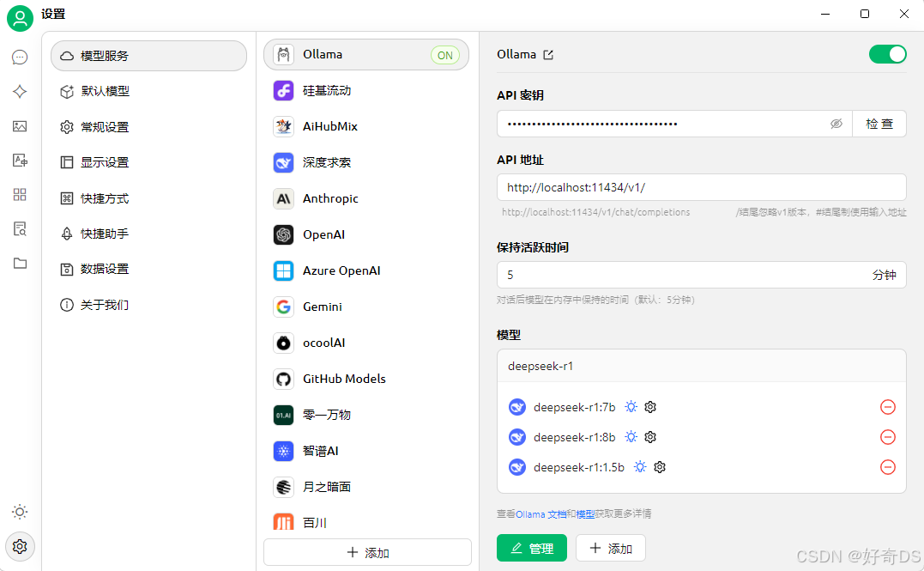
Task: Click the ON status badge on Ollama
Action: 445,56
